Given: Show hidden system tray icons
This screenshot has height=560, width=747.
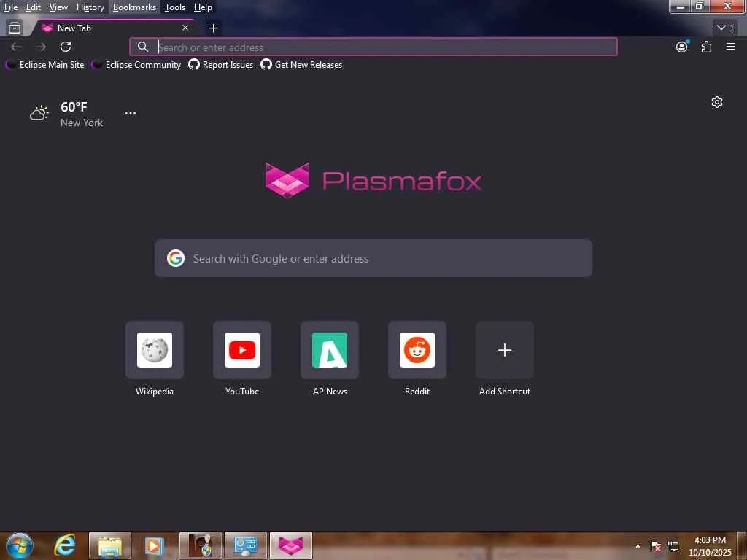Looking at the screenshot, I should coord(638,546).
